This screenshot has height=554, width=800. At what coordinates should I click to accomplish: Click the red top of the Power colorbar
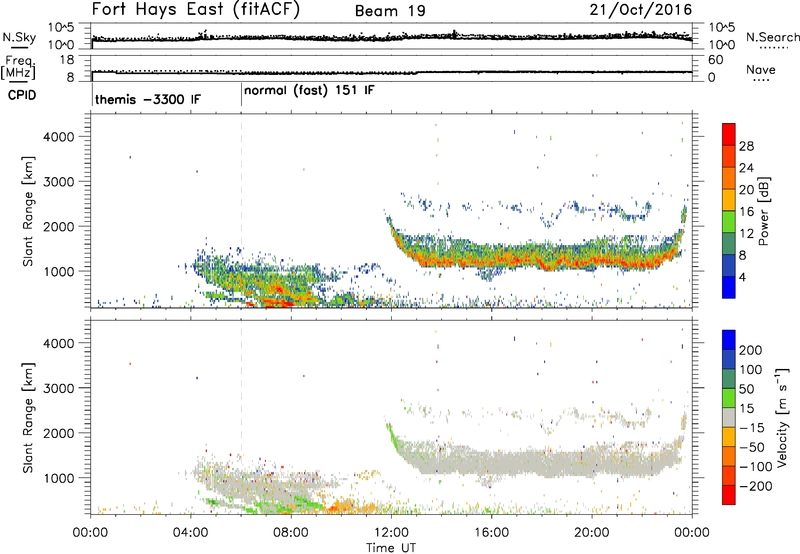click(729, 134)
